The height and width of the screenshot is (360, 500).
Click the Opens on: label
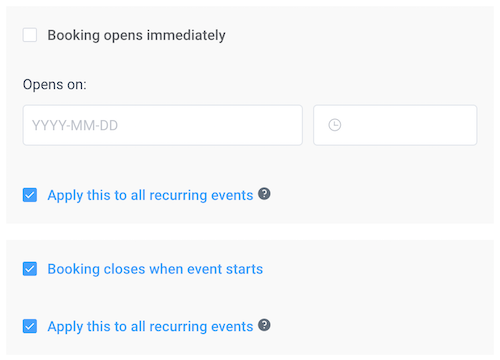(x=55, y=85)
